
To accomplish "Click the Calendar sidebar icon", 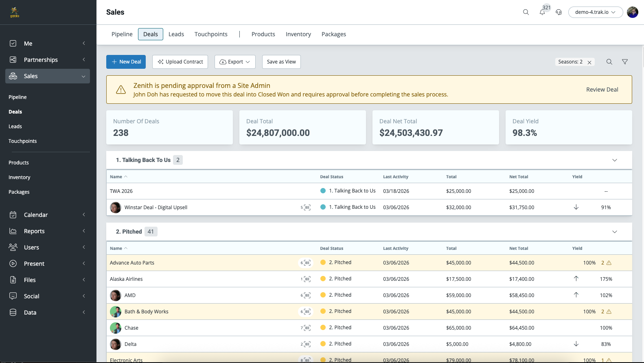I will pos(13,215).
